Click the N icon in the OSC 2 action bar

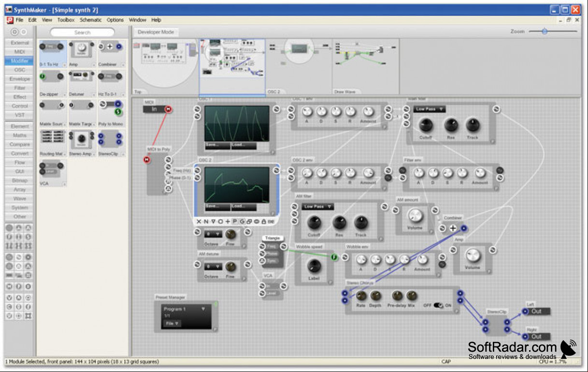point(206,222)
